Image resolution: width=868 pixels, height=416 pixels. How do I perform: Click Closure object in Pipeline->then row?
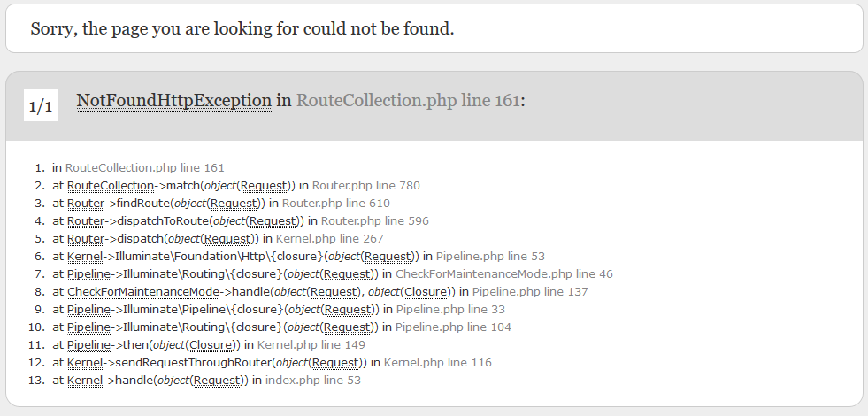pos(211,345)
